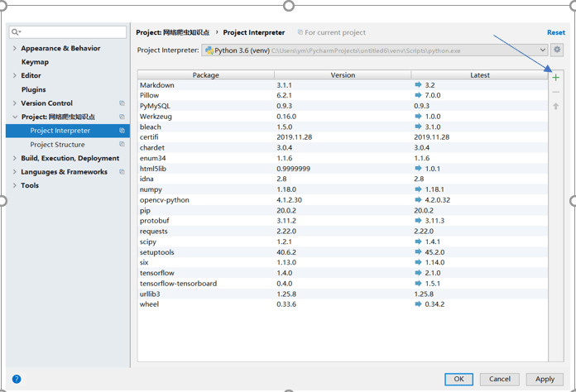Select the requests package row

343,232
